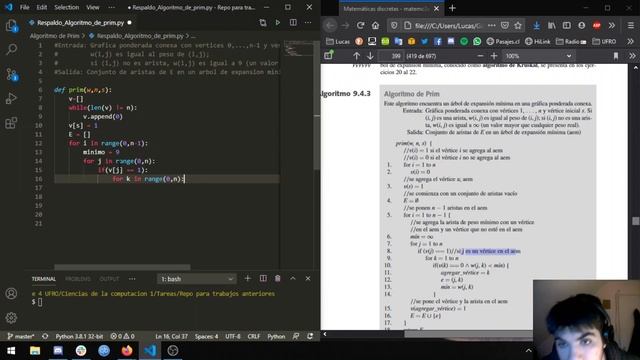Select the Python language mode in status bar
The image size is (640, 360).
click(276, 336)
